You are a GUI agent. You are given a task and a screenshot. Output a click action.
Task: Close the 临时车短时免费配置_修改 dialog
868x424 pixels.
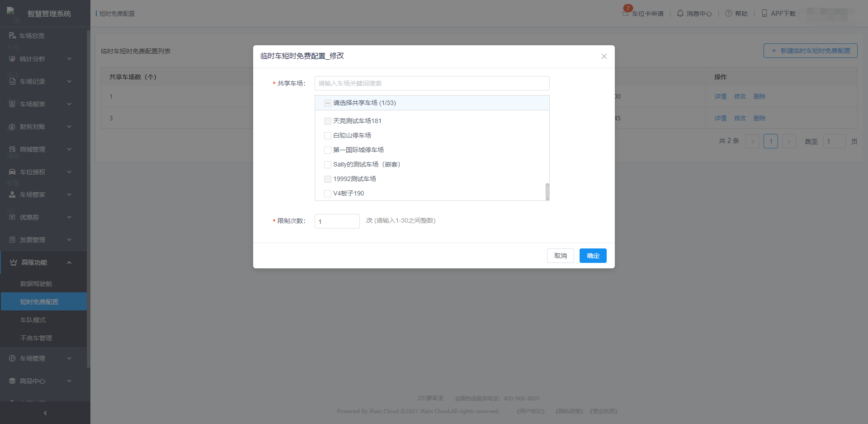tap(604, 57)
